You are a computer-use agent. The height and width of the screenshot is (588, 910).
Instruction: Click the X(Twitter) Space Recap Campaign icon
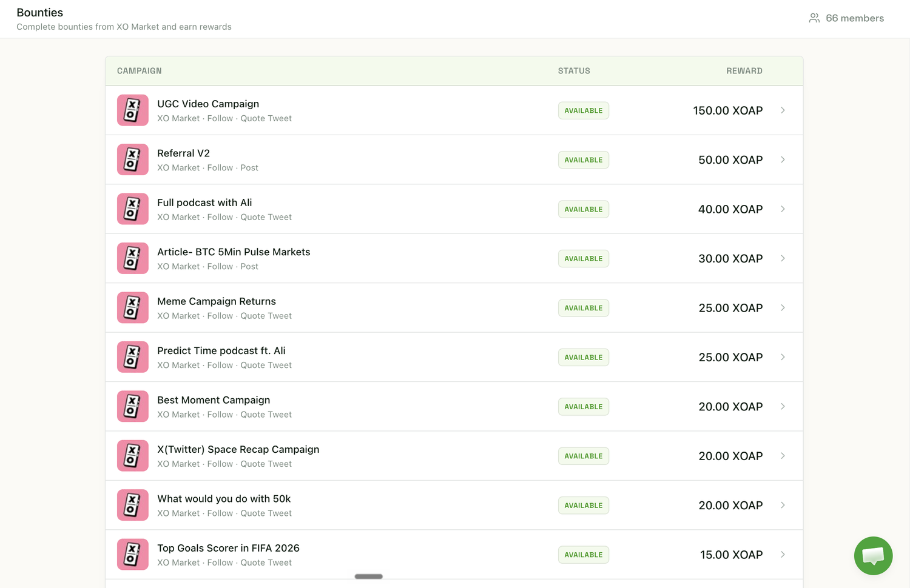pos(133,456)
